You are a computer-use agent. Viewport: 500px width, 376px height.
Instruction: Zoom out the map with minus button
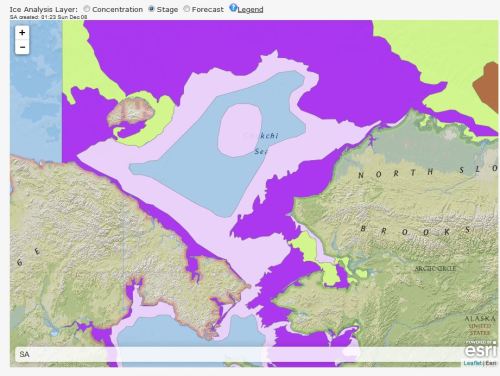[x=22, y=47]
